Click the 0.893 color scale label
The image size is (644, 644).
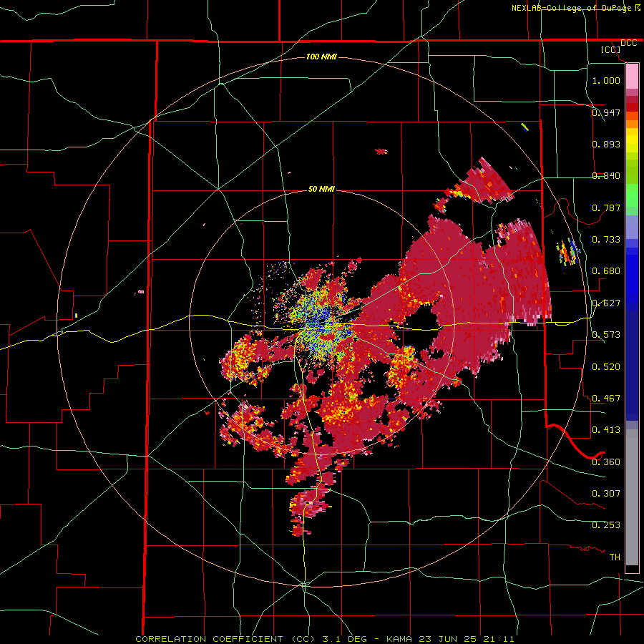pyautogui.click(x=606, y=144)
